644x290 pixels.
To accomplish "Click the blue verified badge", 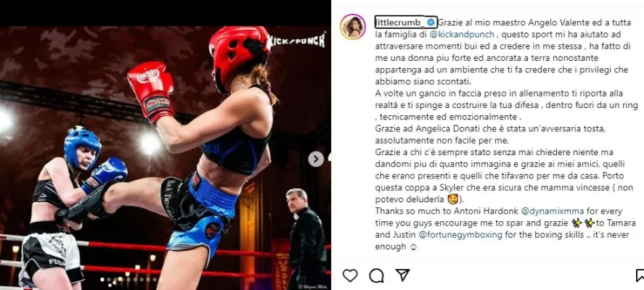I will point(431,22).
